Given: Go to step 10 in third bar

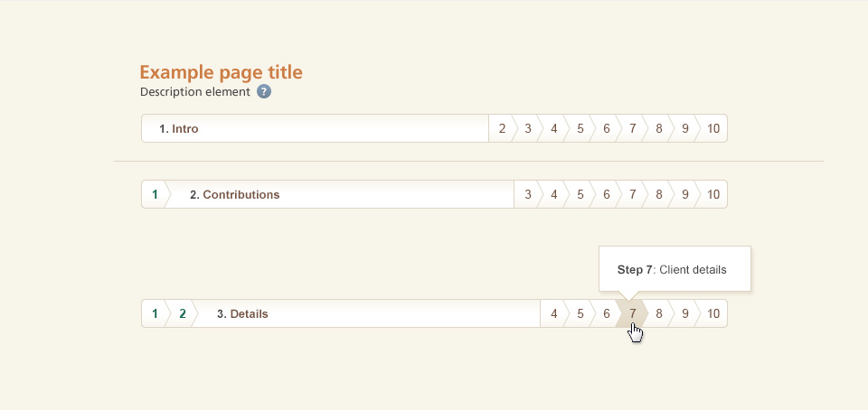Looking at the screenshot, I should (713, 313).
